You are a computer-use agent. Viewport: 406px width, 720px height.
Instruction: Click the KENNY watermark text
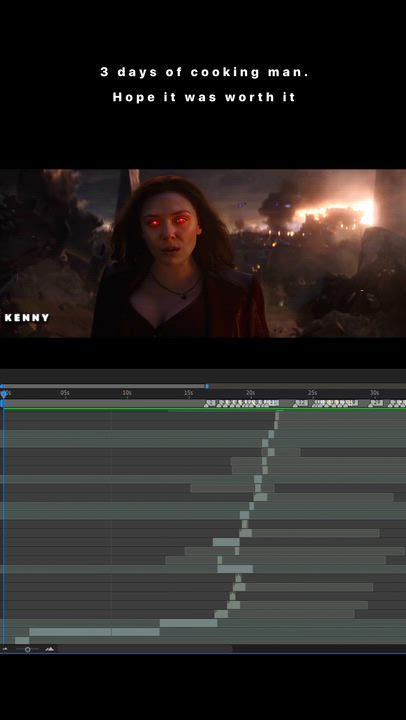(x=27, y=318)
